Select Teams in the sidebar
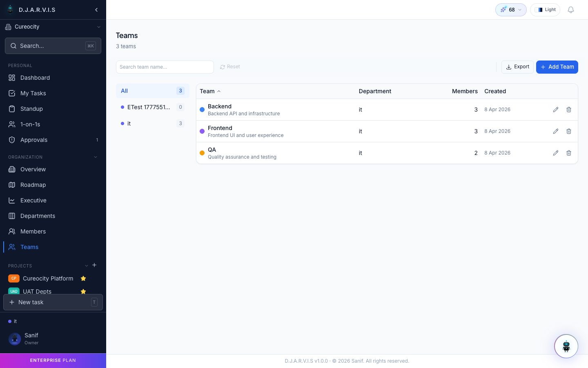 (53, 247)
